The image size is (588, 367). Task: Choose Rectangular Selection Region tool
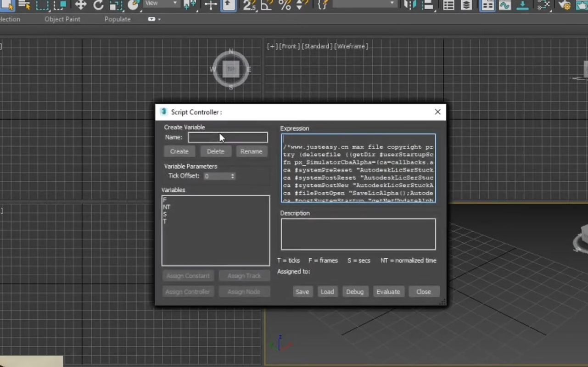click(42, 5)
